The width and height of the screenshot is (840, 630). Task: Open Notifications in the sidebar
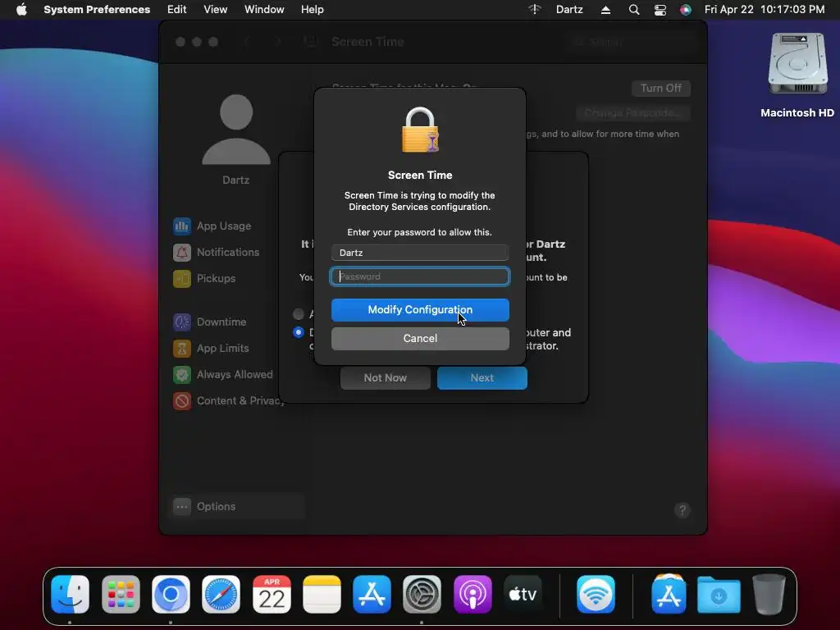pos(217,252)
